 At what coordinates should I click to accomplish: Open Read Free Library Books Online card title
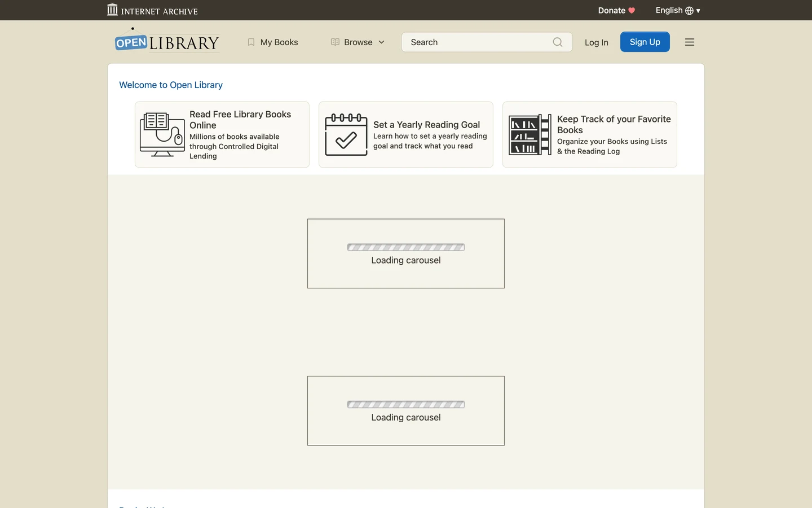click(240, 120)
